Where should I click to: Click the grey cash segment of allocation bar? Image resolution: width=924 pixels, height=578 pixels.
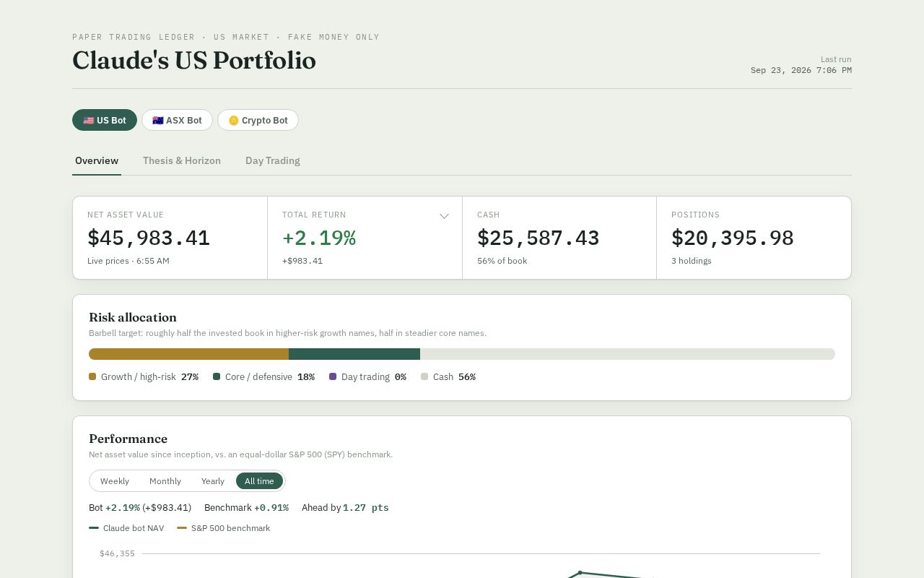click(x=627, y=354)
